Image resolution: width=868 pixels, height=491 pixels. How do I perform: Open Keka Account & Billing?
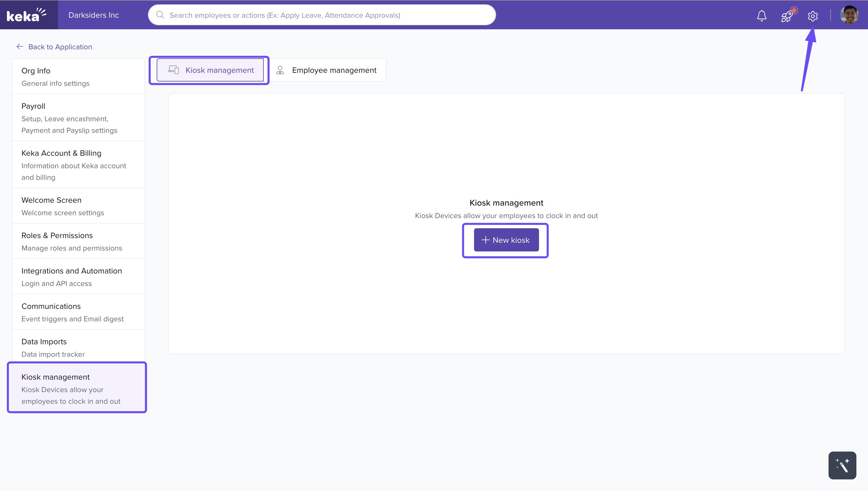pos(78,164)
